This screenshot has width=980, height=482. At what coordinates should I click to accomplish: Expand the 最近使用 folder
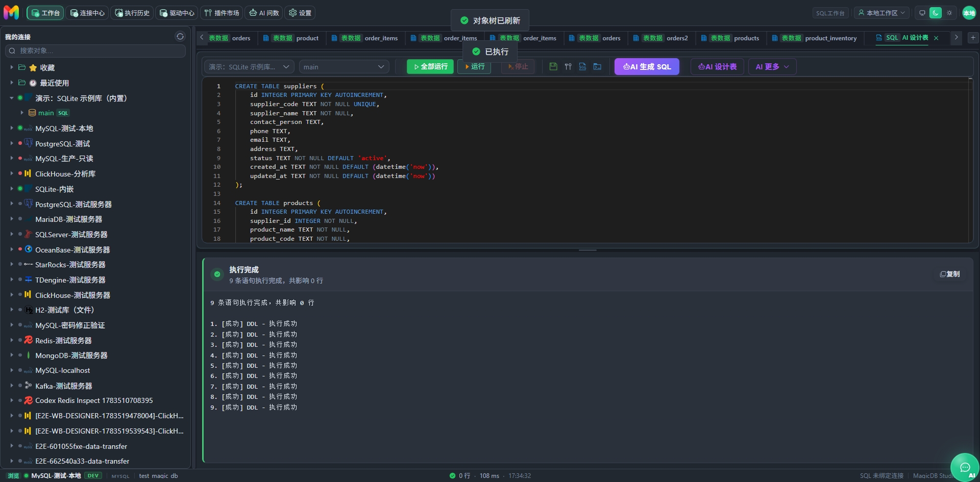12,83
